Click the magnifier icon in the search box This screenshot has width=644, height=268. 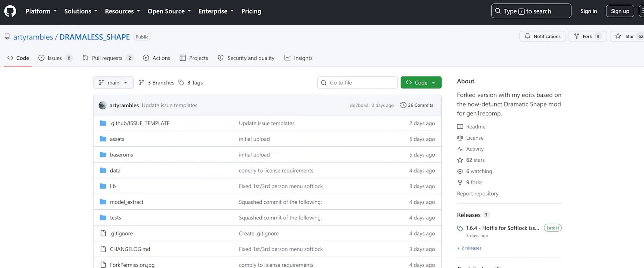[498, 11]
